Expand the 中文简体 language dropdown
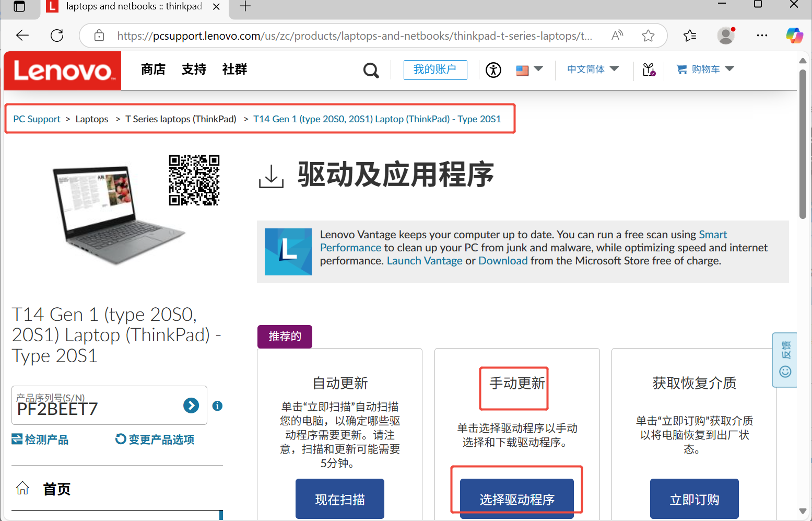Screen dimensions: 812x521 pos(593,69)
